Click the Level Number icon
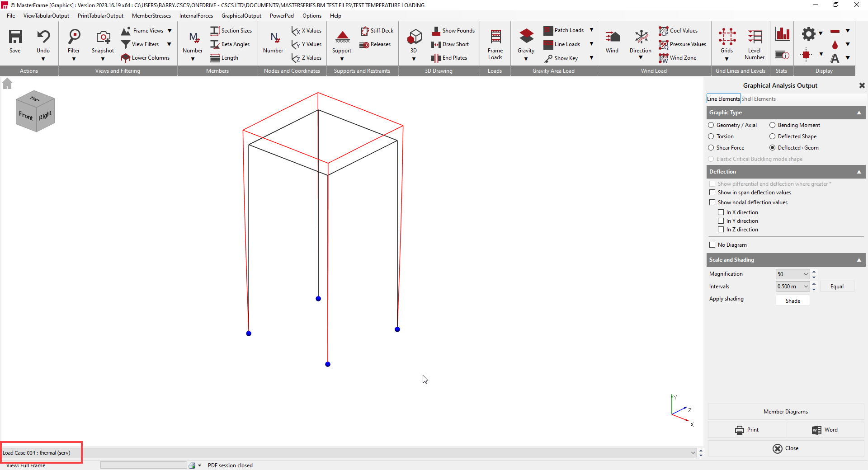The height and width of the screenshot is (470, 868). (755, 37)
